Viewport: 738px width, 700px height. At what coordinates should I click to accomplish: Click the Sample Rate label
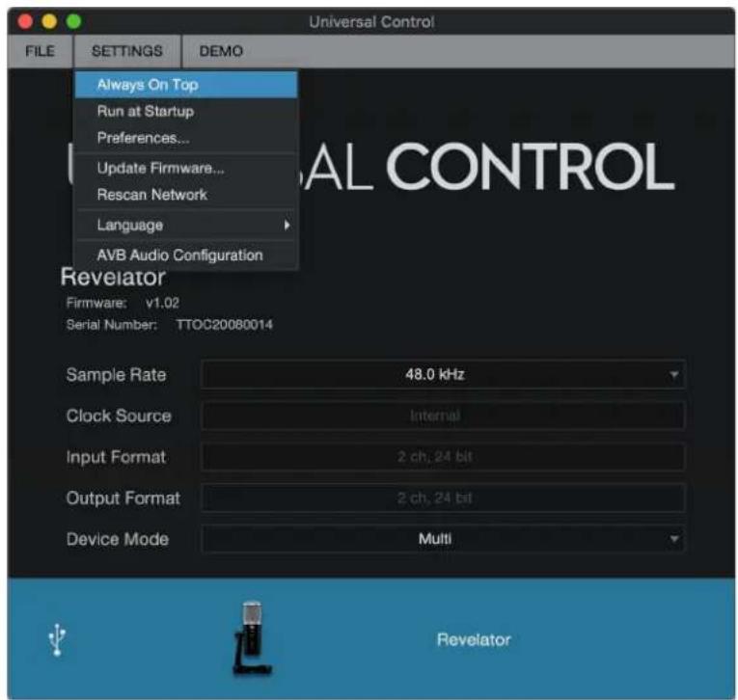[117, 375]
